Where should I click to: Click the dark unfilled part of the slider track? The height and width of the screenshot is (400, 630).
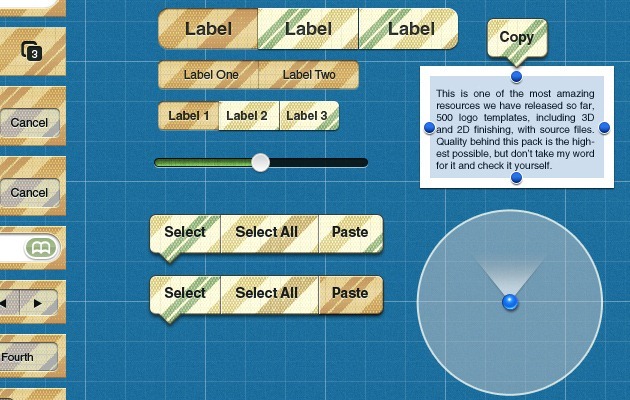point(319,163)
